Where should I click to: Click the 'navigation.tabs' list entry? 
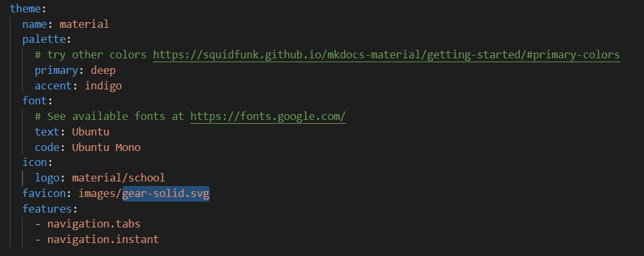coord(94,224)
